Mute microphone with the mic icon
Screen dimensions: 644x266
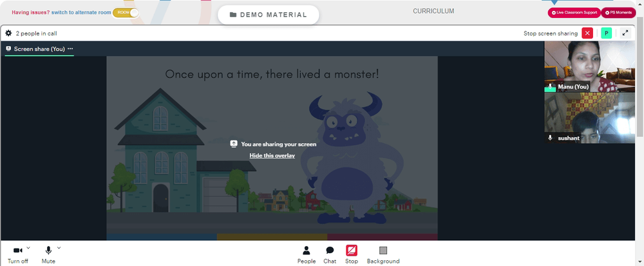pos(48,251)
